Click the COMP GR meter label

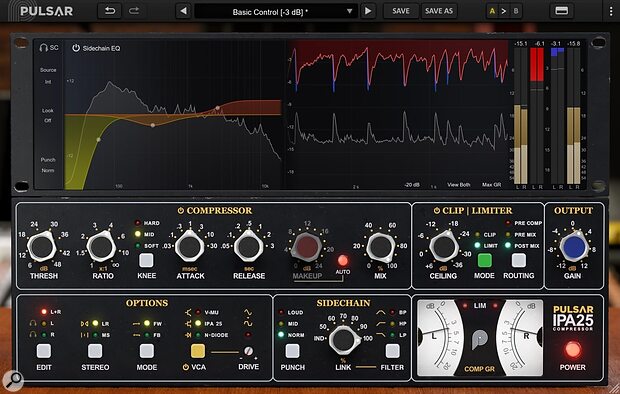coord(479,369)
